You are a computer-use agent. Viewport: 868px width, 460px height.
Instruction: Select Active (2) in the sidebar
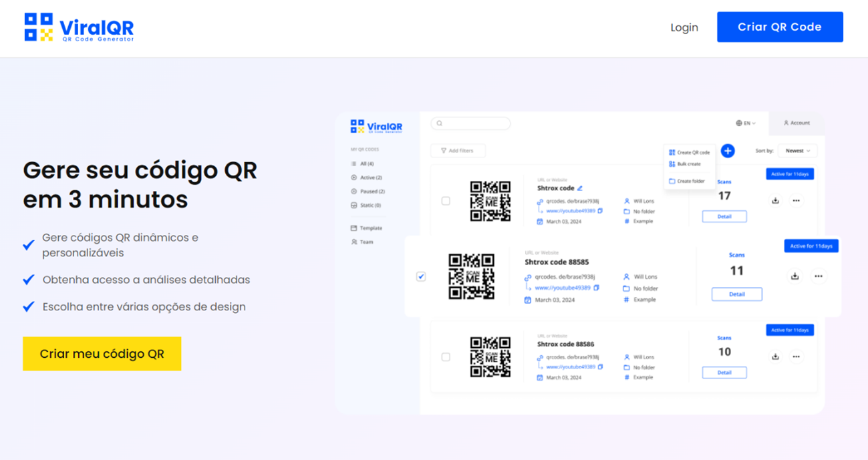coord(366,178)
